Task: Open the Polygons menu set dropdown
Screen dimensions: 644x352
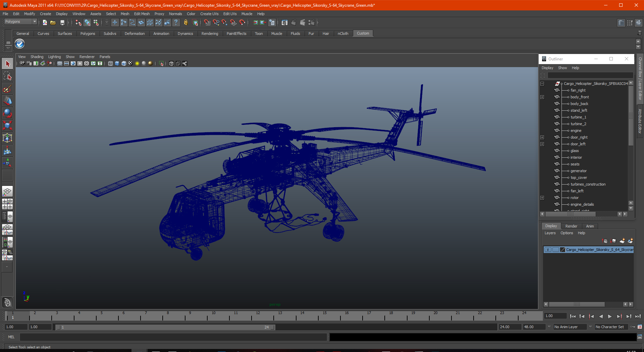Action: tap(20, 21)
